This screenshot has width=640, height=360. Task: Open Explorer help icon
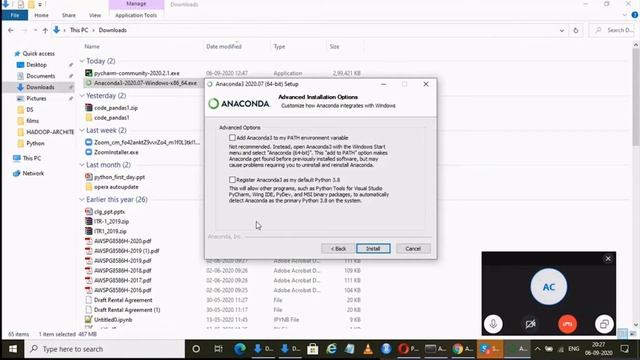(x=635, y=15)
